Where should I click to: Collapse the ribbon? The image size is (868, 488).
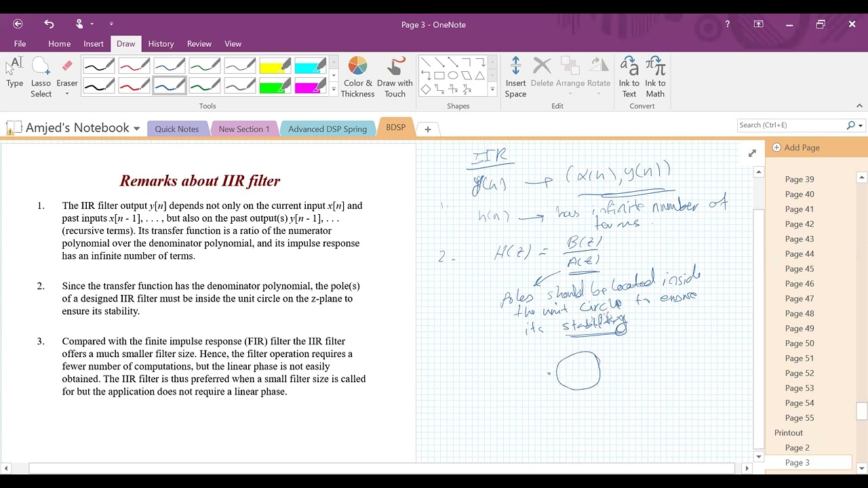[x=860, y=106]
